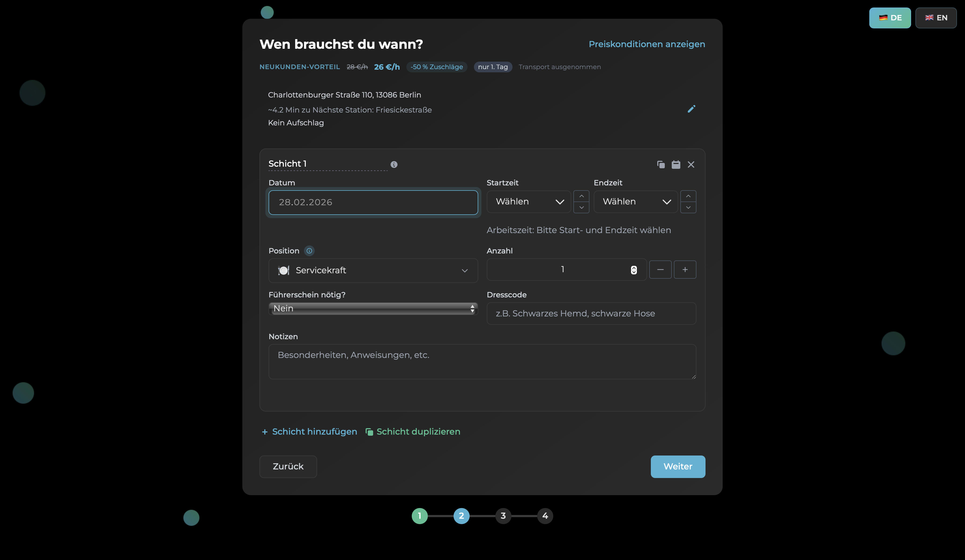Switch language to DE

(x=890, y=18)
